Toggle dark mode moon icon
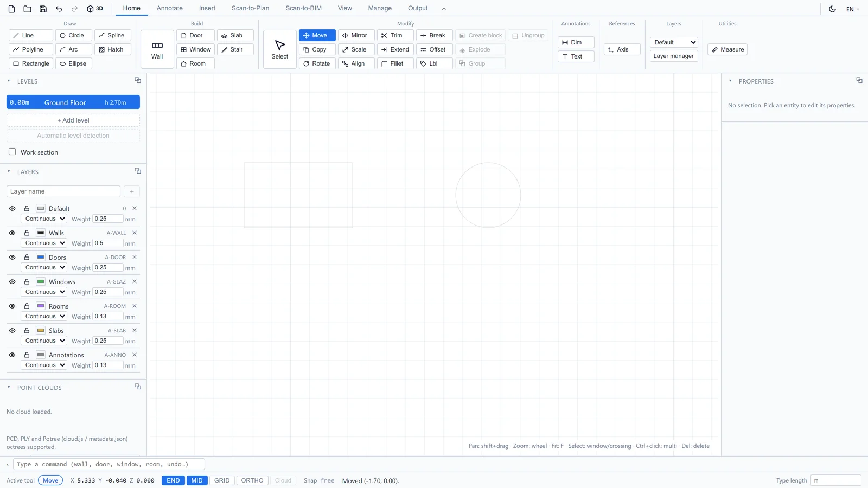 pyautogui.click(x=832, y=9)
